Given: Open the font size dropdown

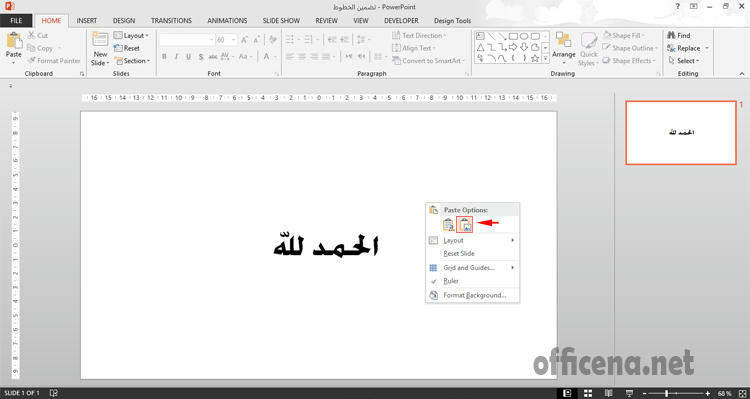Looking at the screenshot, I should pos(234,40).
